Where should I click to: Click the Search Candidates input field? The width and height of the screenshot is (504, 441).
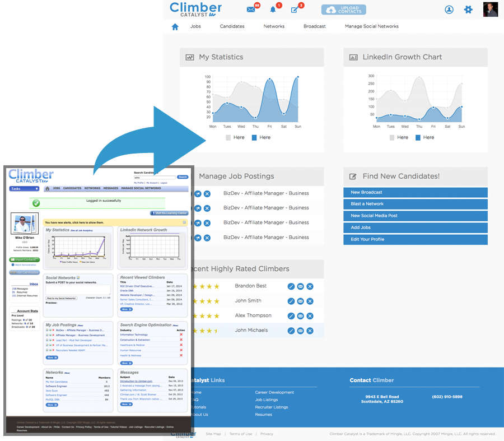click(x=155, y=177)
